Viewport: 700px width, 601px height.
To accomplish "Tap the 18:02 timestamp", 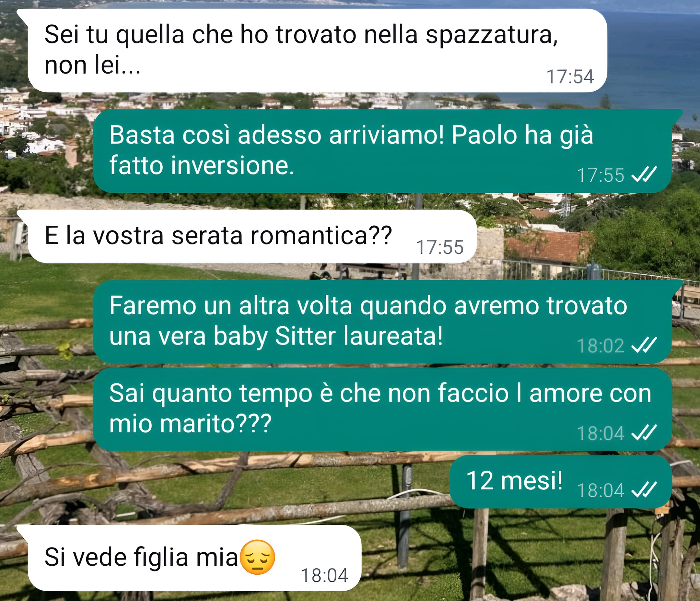I will [x=600, y=345].
